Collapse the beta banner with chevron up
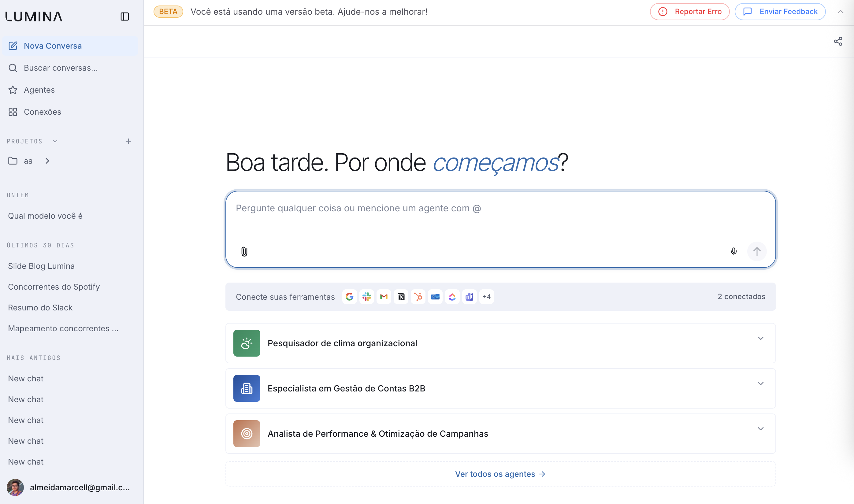The width and height of the screenshot is (854, 504). (x=840, y=12)
